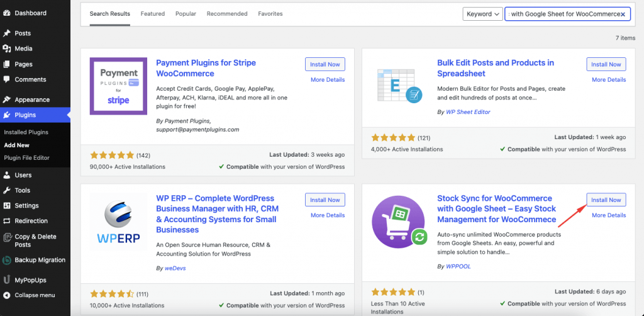Viewport: 644px width, 316px height.
Task: Open the Appearance menu label
Action: click(x=32, y=99)
